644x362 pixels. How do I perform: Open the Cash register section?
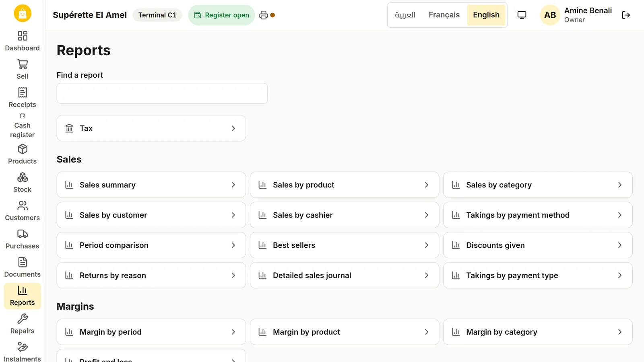click(x=23, y=126)
